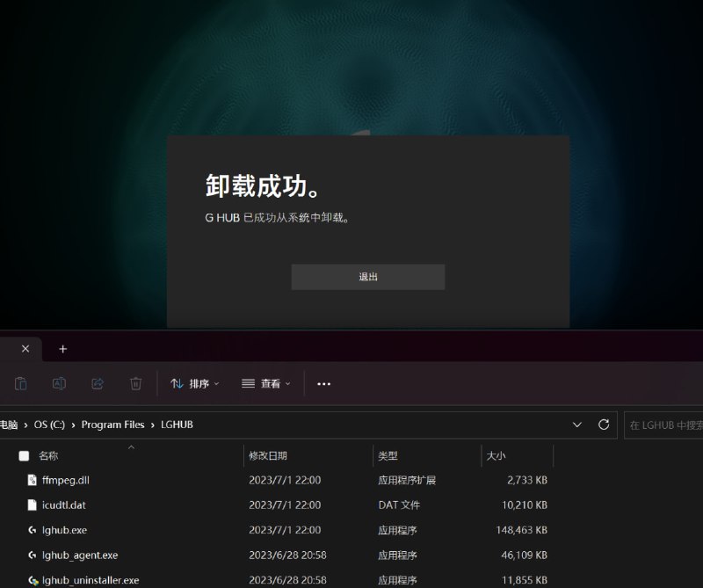Viewport: 703px width, 588px height.
Task: Open the 排序 sorting dropdown
Action: [x=192, y=384]
